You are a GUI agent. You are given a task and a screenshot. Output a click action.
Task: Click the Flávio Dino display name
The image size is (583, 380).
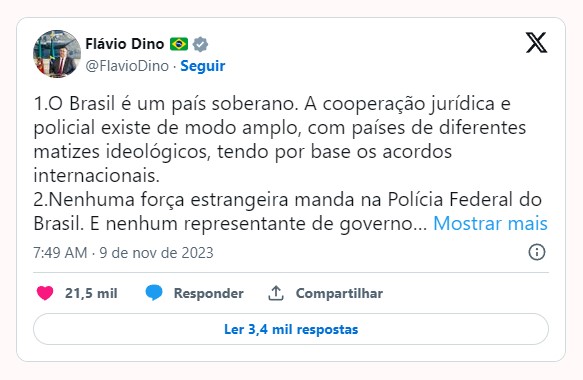[125, 44]
